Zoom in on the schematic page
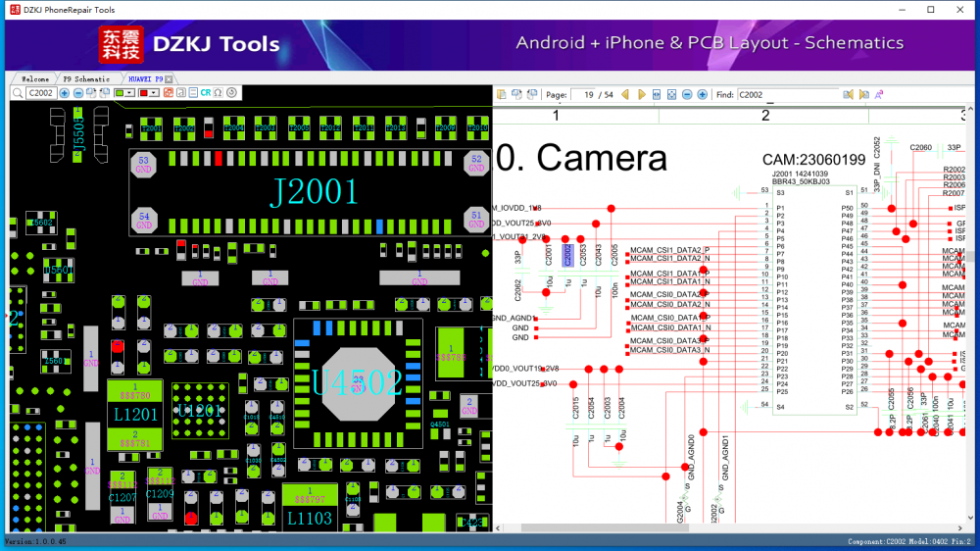The height and width of the screenshot is (551, 980). tap(703, 94)
